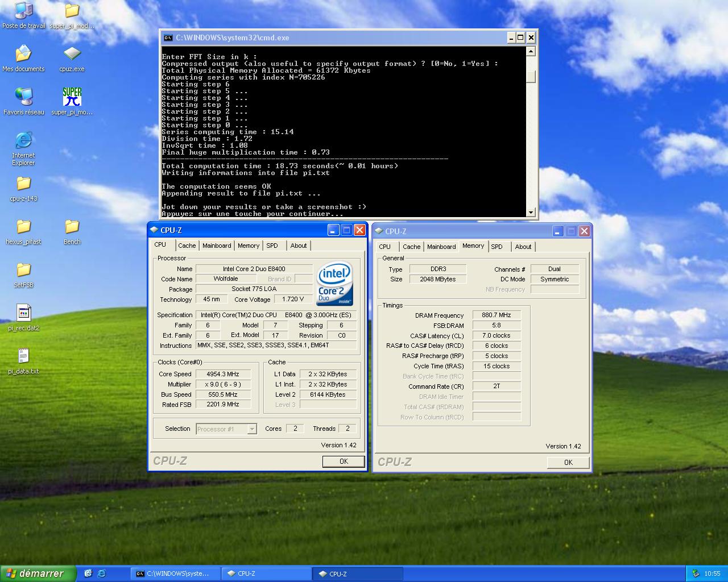
Task: Select About tab in right CPU-Z window
Action: pos(523,247)
